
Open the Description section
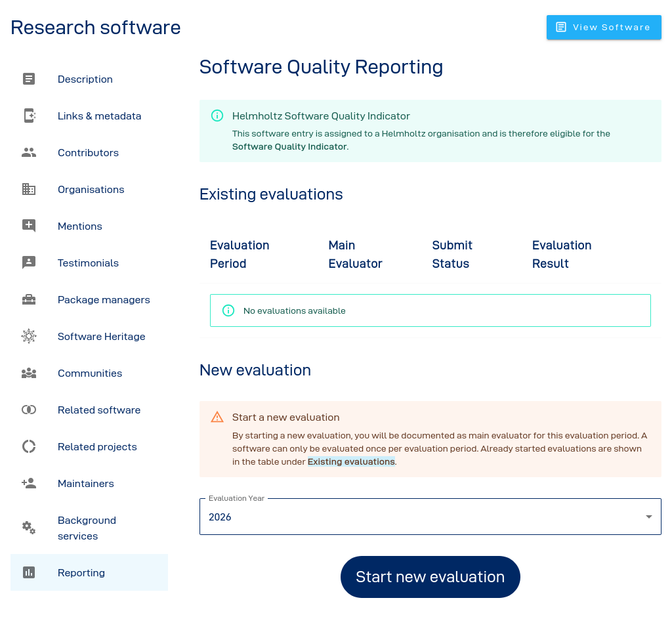pyautogui.click(x=89, y=79)
